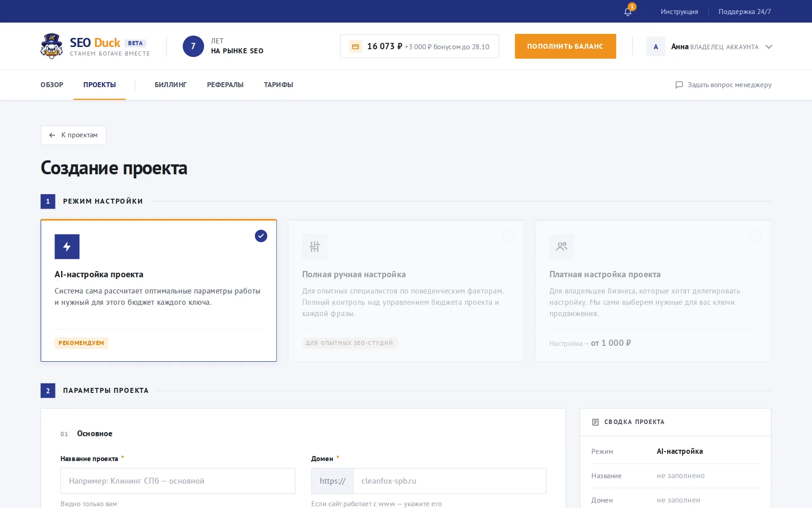Click the chat bubble icon by manager question
The width and height of the screenshot is (812, 508).
coord(679,85)
